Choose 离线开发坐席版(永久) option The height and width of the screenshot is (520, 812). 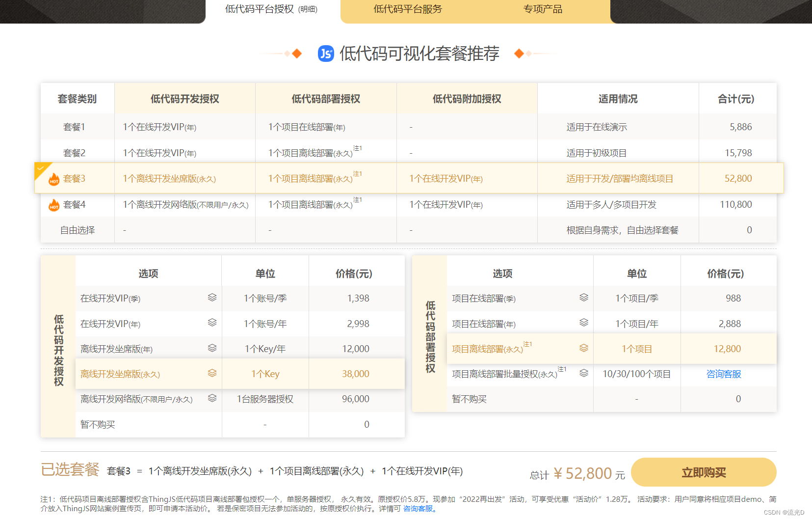[240, 374]
